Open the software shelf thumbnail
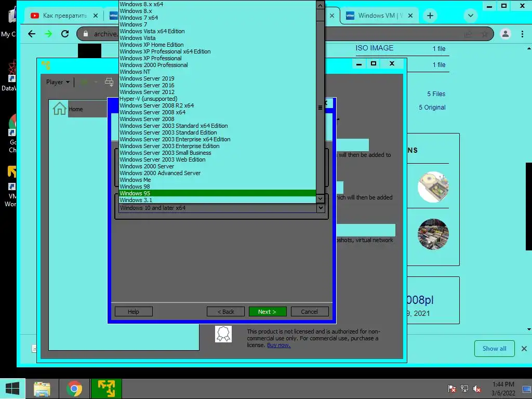 tap(433, 234)
